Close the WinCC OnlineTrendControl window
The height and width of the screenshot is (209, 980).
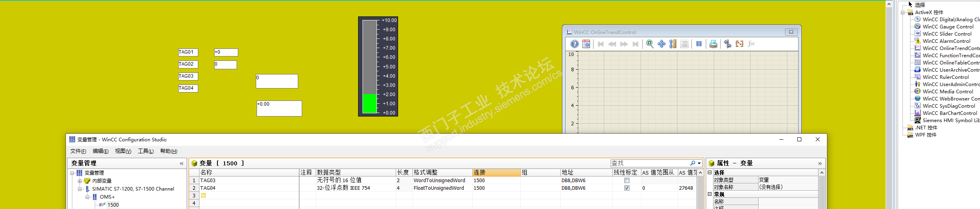[791, 32]
